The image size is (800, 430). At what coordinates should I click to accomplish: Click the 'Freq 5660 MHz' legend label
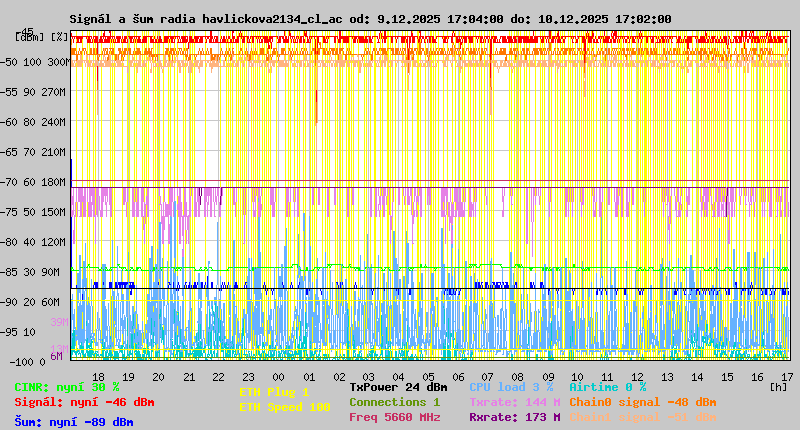click(x=394, y=417)
